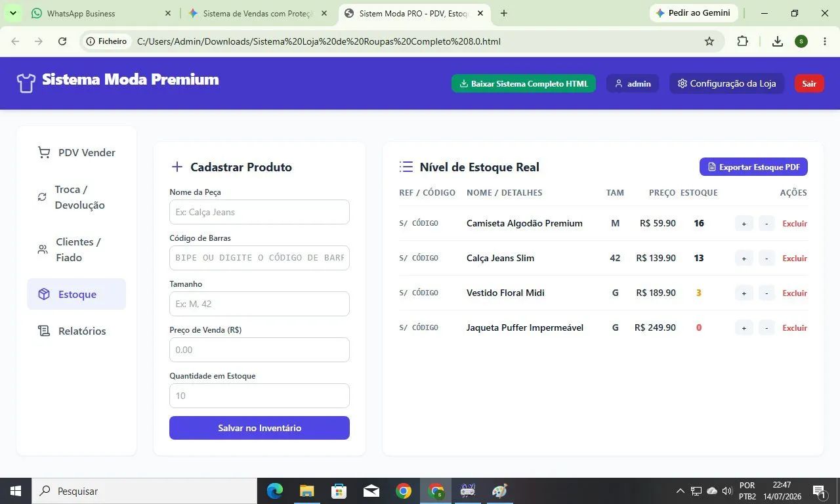Image resolution: width=840 pixels, height=504 pixels.
Task: Increase stock for Camiseta Algodão Premium
Action: coord(744,224)
